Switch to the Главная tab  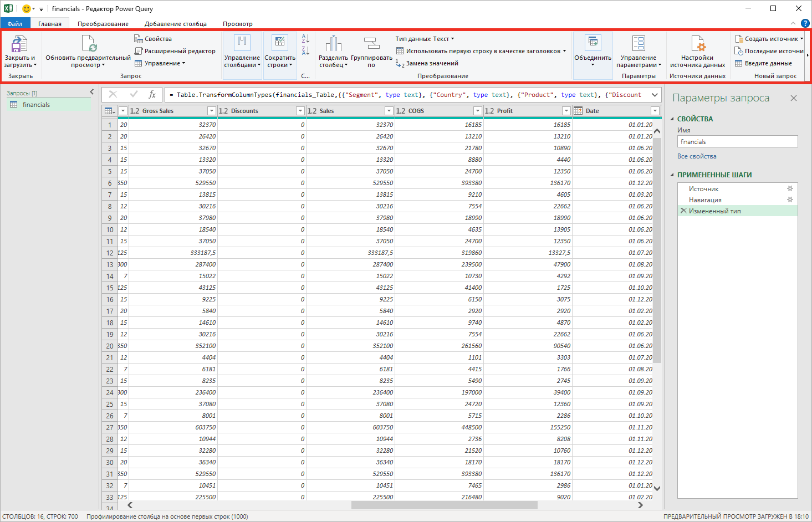tap(50, 24)
